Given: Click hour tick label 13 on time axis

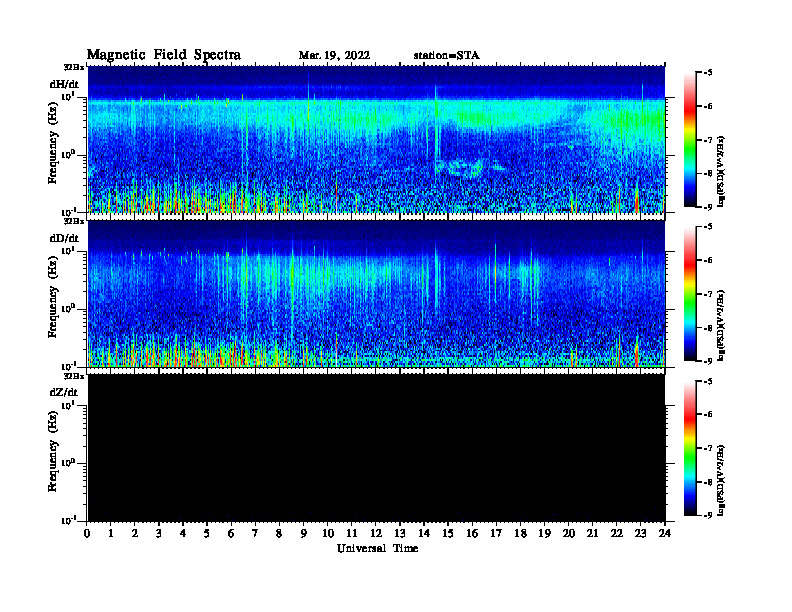Looking at the screenshot, I should (400, 534).
